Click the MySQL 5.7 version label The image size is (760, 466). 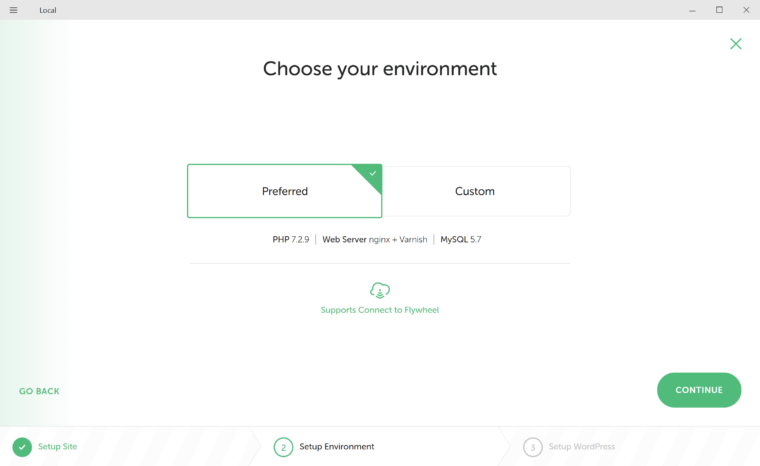[460, 240]
